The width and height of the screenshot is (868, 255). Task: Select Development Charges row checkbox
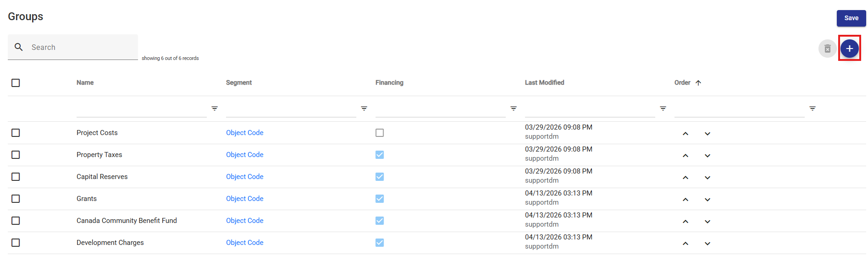(x=16, y=243)
